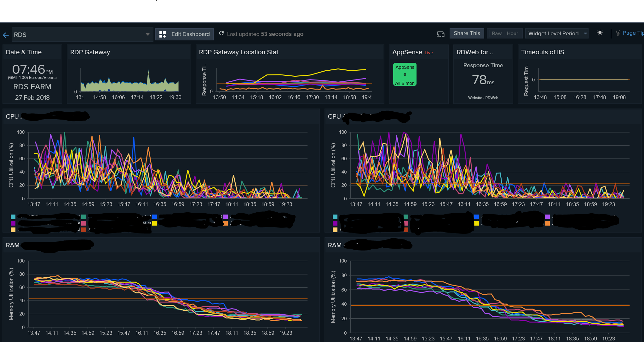The width and height of the screenshot is (644, 342).
Task: Click the Share This button
Action: click(467, 33)
